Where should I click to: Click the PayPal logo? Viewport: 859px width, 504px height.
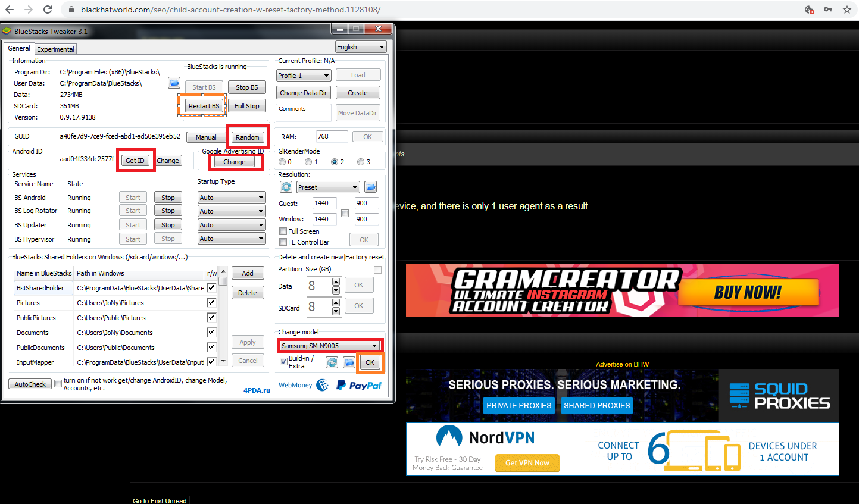359,385
